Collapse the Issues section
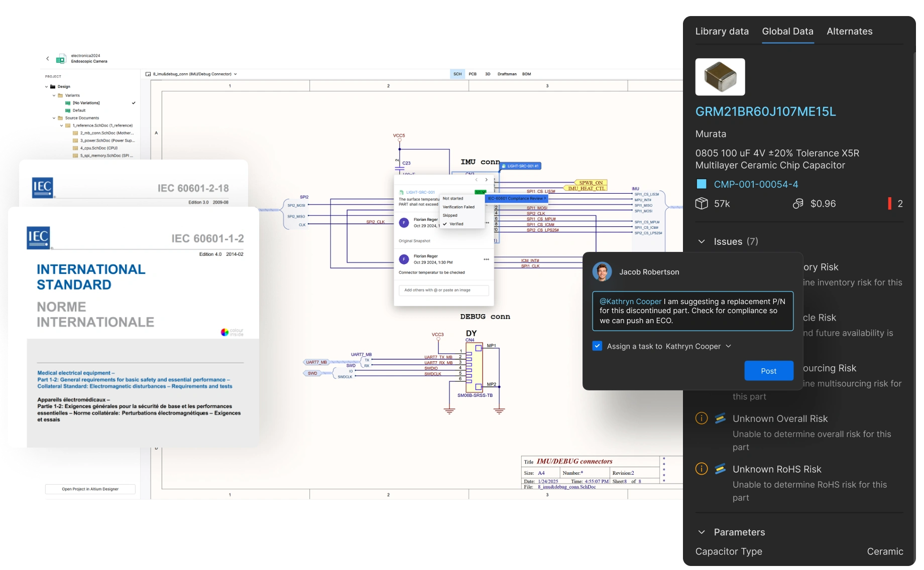924x570 pixels. pyautogui.click(x=702, y=242)
